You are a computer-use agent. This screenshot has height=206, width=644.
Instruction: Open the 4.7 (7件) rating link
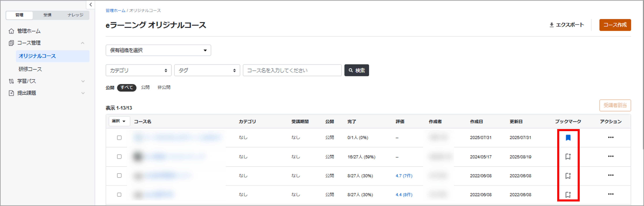click(x=404, y=176)
